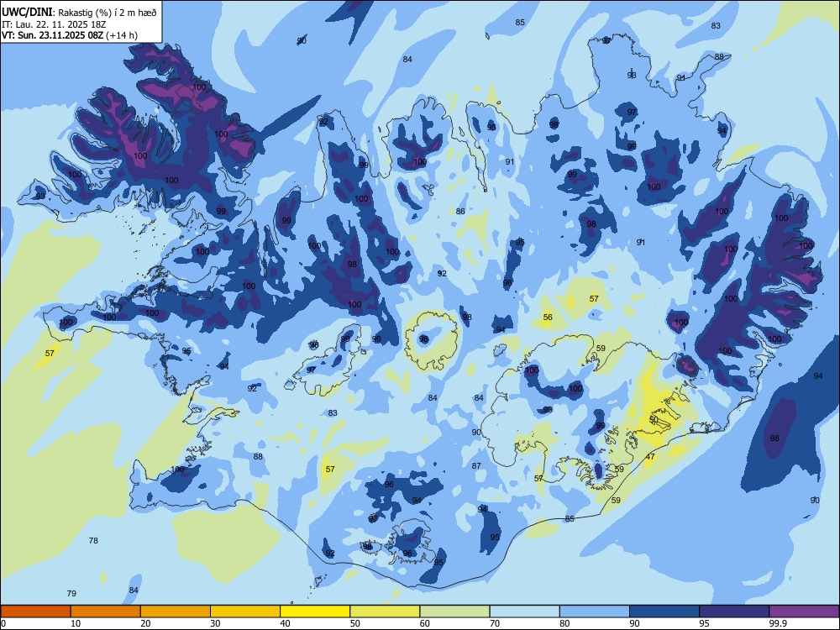The image size is (840, 630).
Task: Click the 'IT: Lau. 22. 11. 2025 18Z' line
Action: point(52,24)
